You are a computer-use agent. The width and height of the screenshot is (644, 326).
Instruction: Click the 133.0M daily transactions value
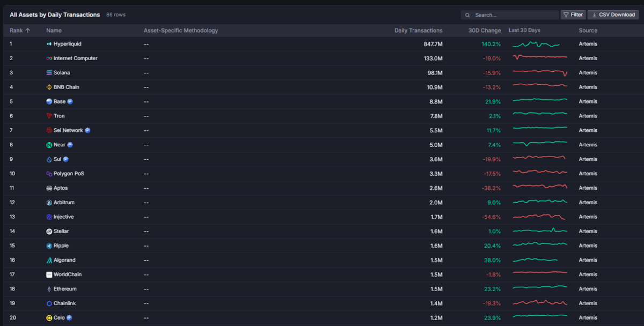[433, 58]
